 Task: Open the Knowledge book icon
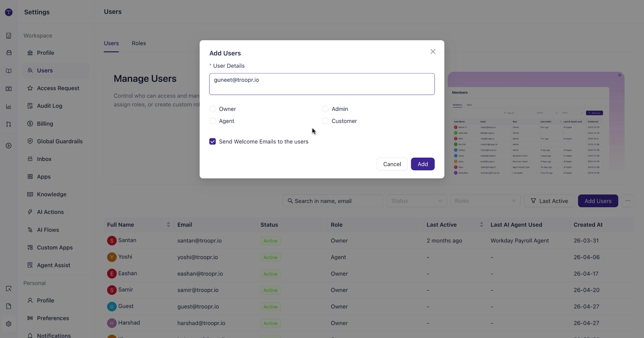30,194
